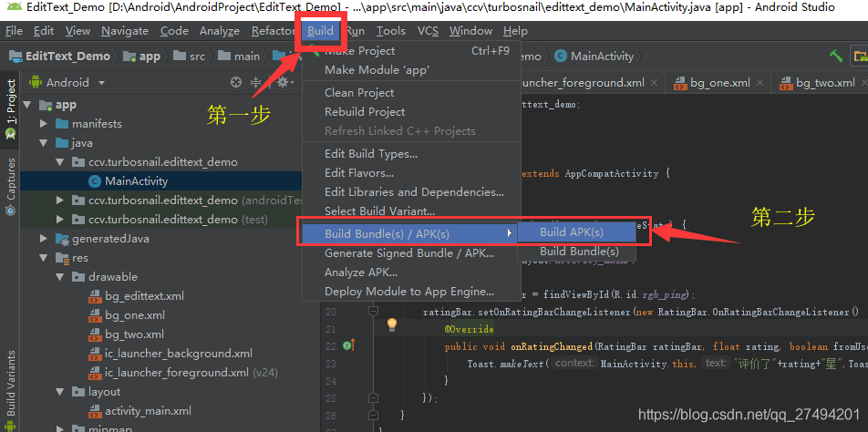
Task: Click the EditText_Demo project icon in breadcrumb
Action: [16, 56]
